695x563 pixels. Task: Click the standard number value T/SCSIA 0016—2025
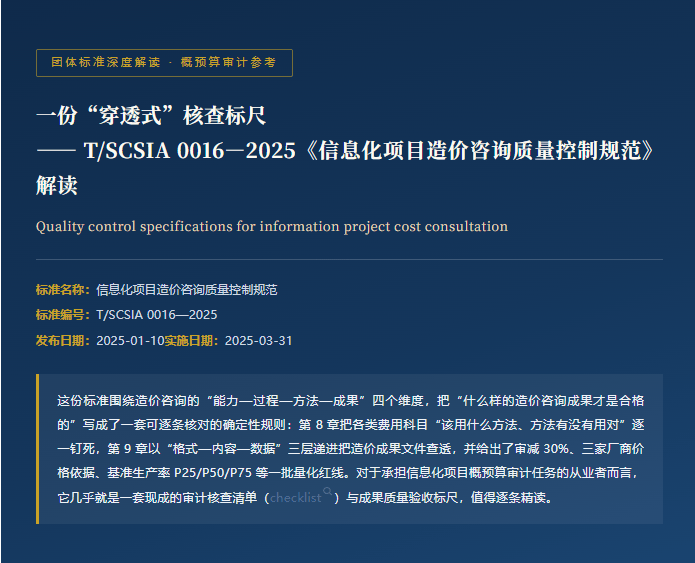pos(156,315)
